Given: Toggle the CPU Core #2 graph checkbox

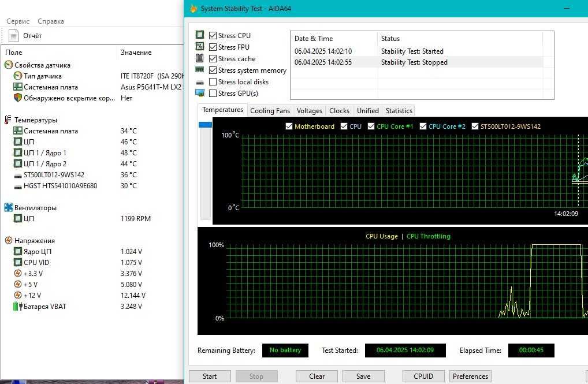Looking at the screenshot, I should point(423,126).
